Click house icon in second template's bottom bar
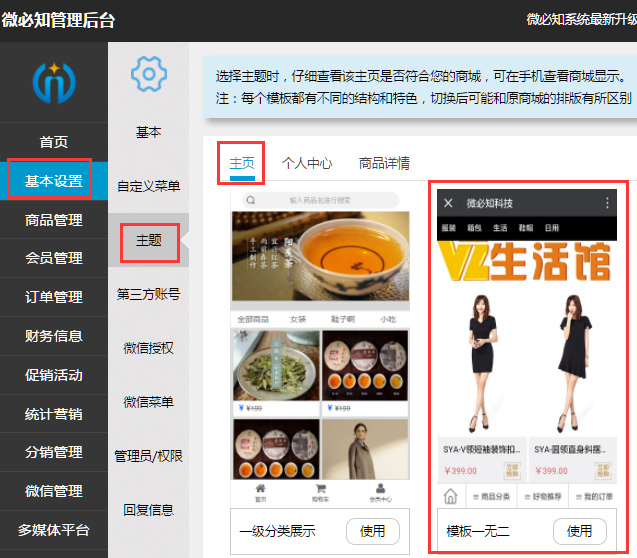 pos(451,496)
